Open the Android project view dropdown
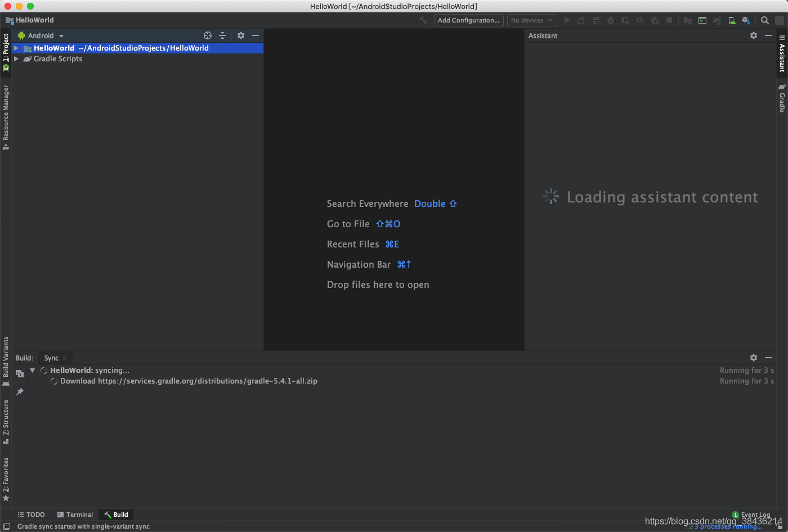 click(41, 35)
